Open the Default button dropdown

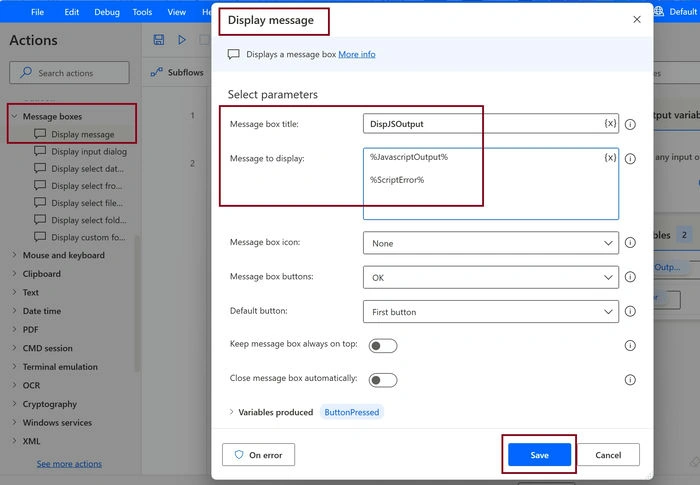(491, 312)
